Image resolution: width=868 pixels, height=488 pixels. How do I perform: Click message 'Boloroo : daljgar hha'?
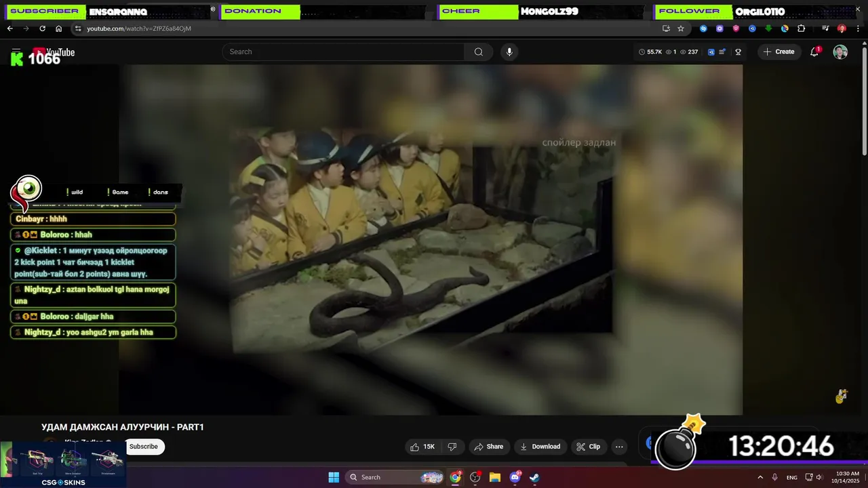(93, 317)
